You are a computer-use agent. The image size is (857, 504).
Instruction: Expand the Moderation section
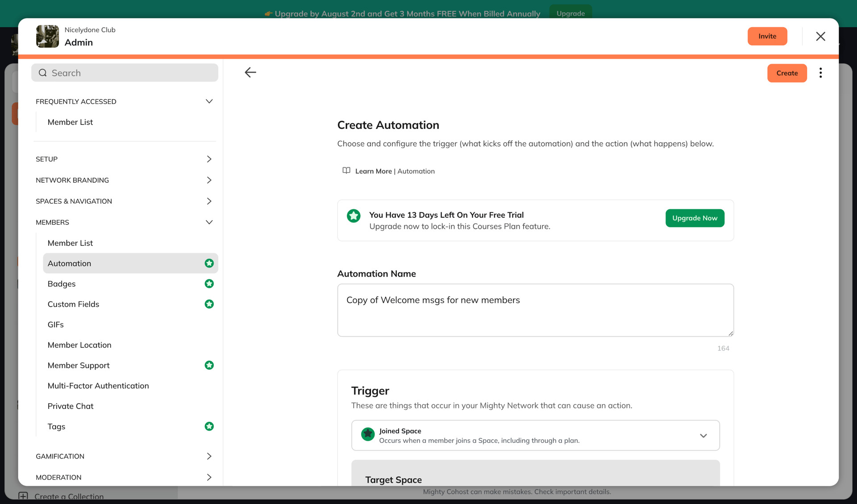(209, 477)
